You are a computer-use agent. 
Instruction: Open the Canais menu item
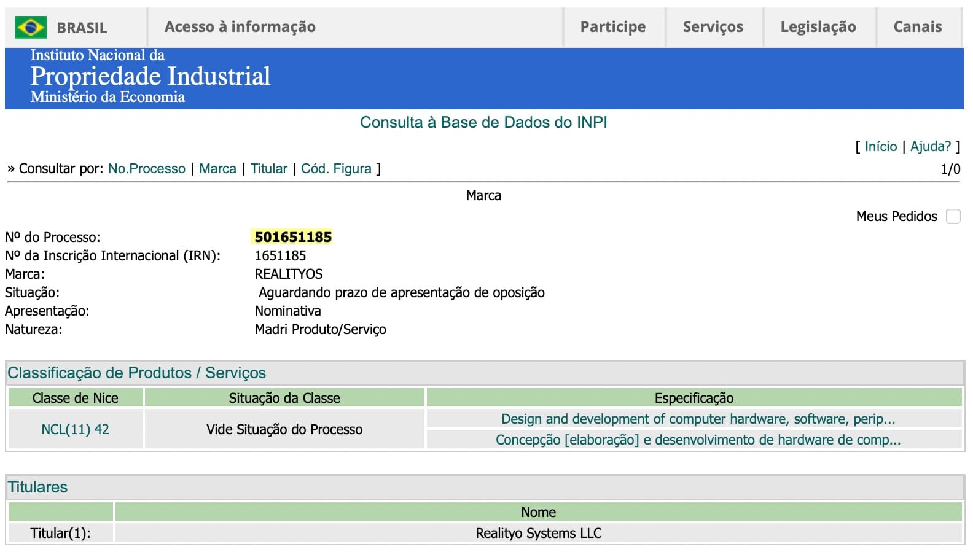point(918,26)
